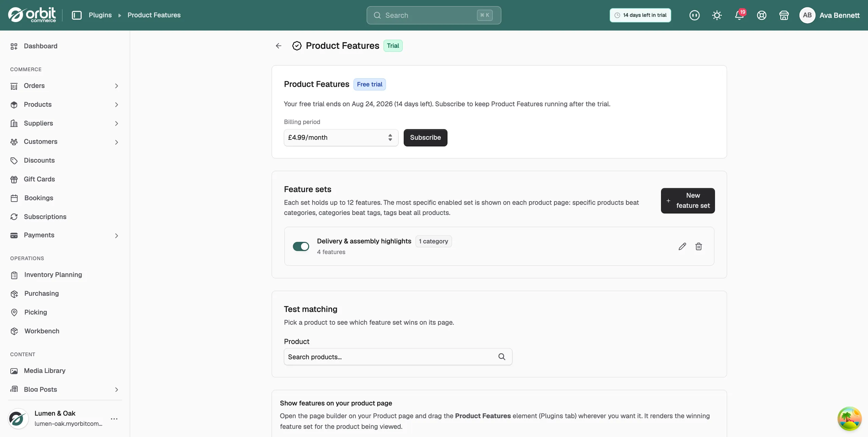Expand the Orders submenu

(116, 86)
